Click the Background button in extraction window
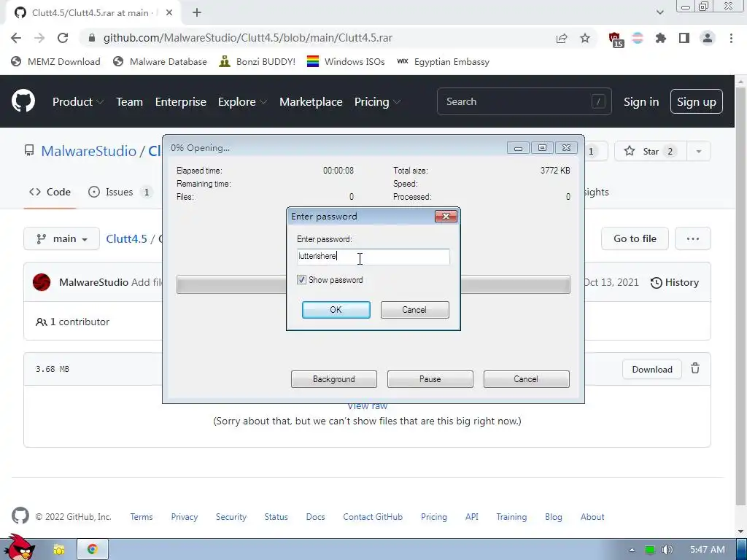747x560 pixels. pyautogui.click(x=334, y=379)
